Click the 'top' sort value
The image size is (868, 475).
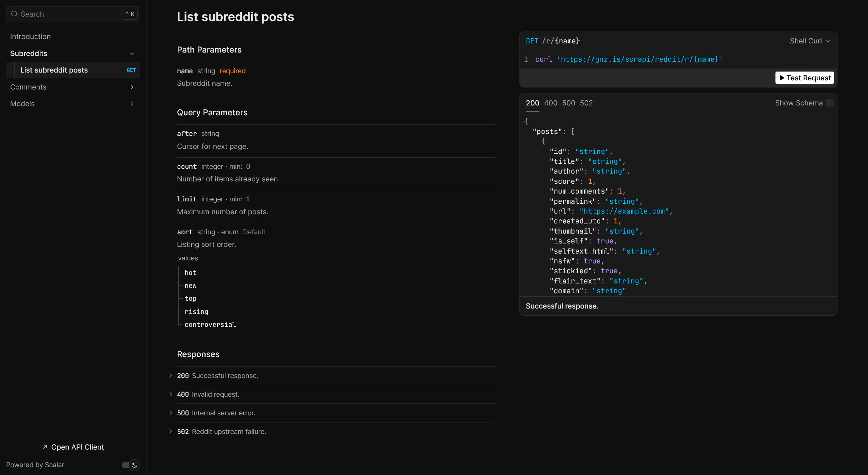tap(191, 298)
